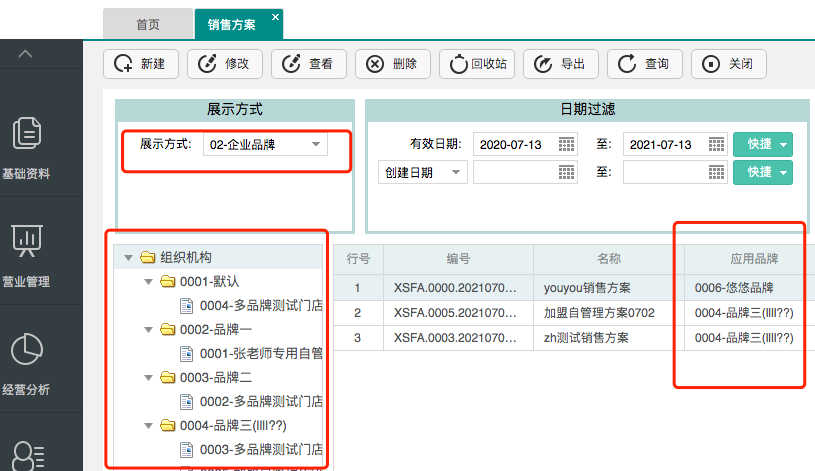The width and height of the screenshot is (815, 471).
Task: Click the 删除 (Delete) toolbar button
Action: click(393, 64)
